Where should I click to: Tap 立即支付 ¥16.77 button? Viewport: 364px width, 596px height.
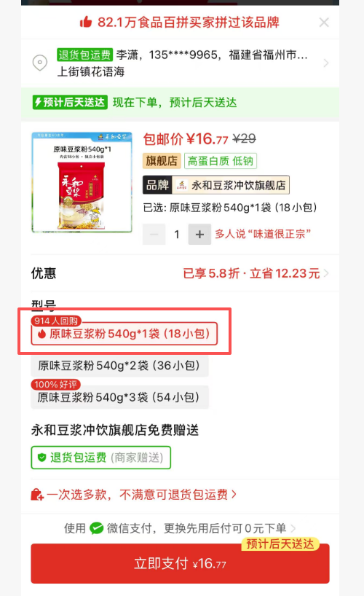click(x=180, y=563)
